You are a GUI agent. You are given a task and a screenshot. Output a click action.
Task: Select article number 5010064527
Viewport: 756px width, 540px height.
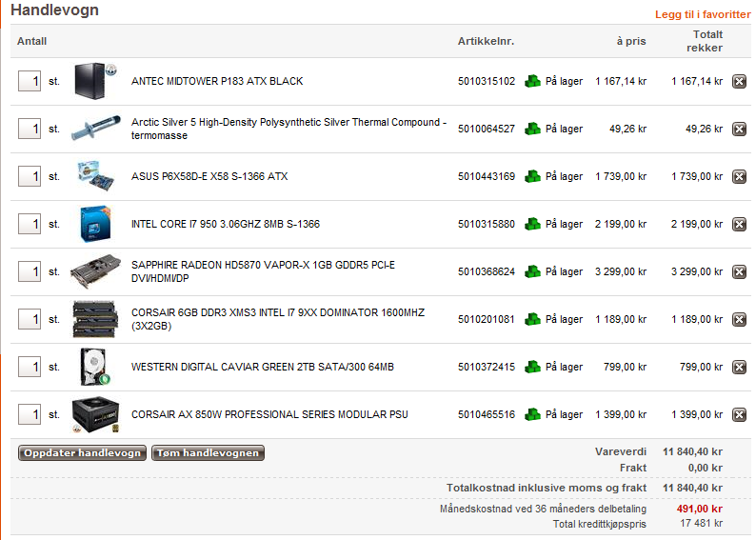click(x=487, y=129)
